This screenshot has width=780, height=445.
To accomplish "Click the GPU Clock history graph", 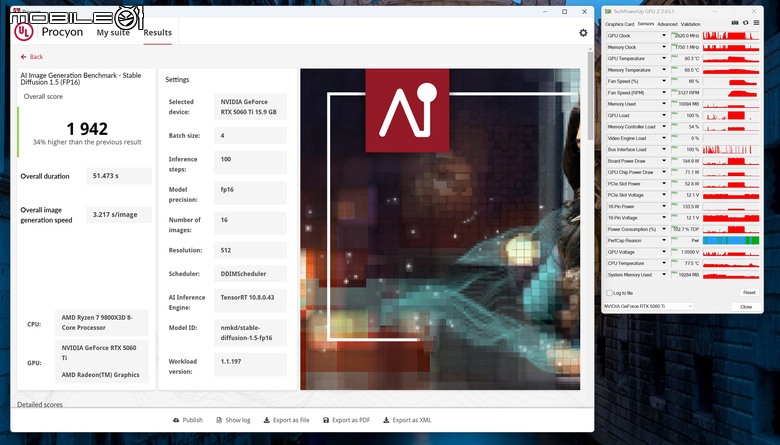I will pos(731,36).
